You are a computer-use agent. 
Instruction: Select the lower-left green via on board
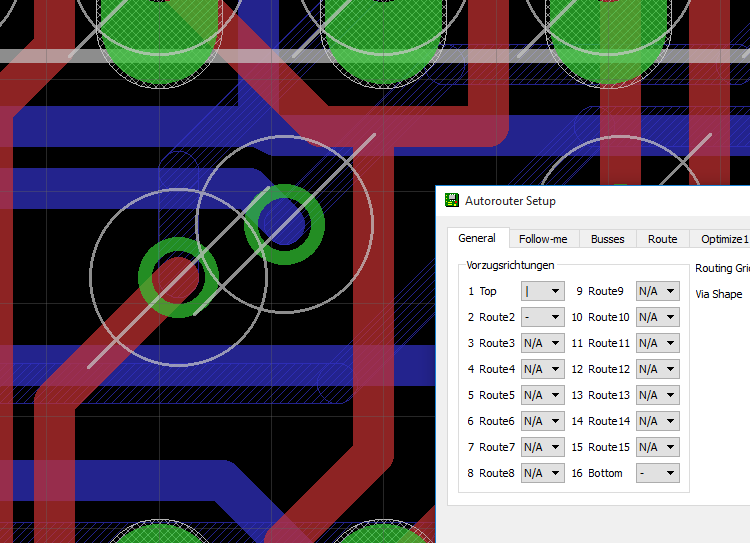[x=178, y=277]
